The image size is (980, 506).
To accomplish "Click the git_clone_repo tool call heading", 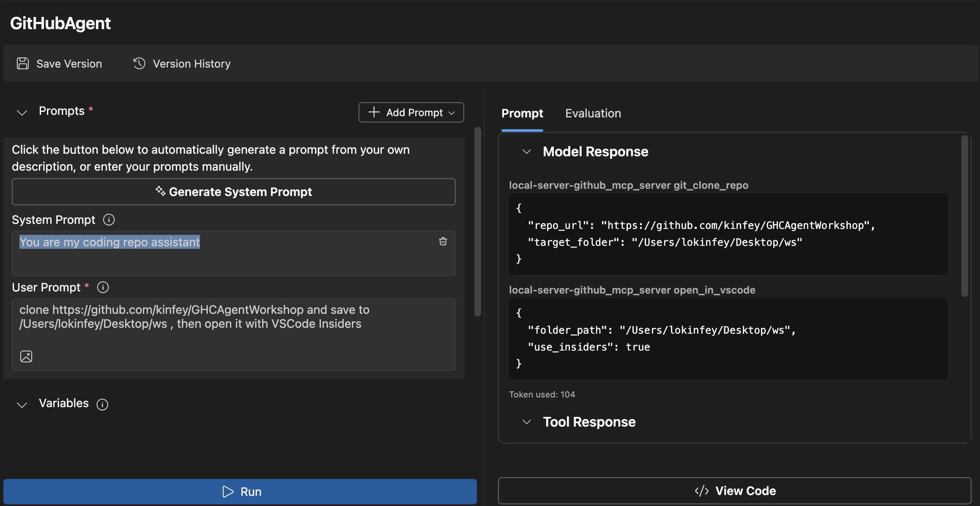I will pos(629,185).
